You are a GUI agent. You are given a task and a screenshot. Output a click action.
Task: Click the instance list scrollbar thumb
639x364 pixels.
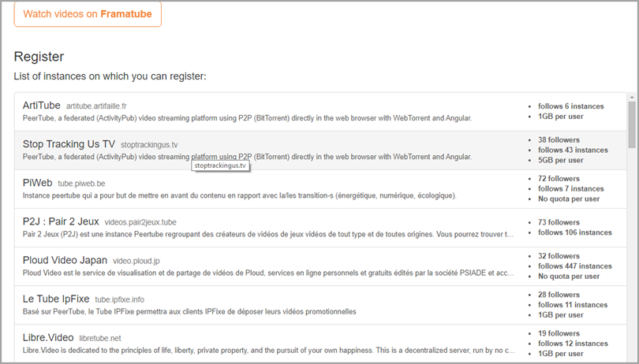pyautogui.click(x=632, y=125)
